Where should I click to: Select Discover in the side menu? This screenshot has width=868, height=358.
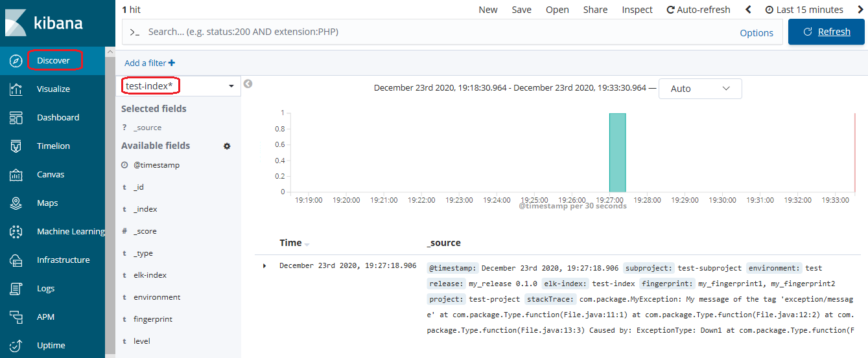53,60
